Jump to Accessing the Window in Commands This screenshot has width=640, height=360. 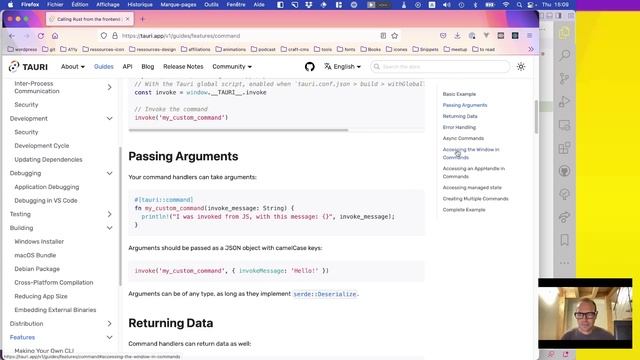pyautogui.click(x=471, y=153)
